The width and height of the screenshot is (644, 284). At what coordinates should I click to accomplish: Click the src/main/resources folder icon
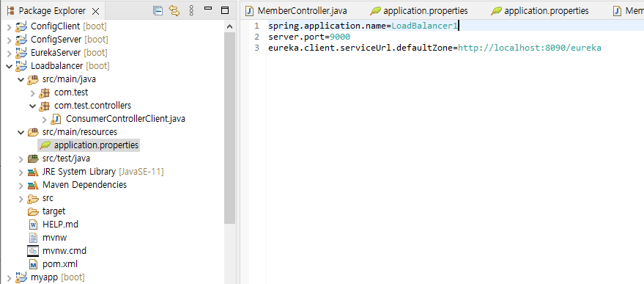click(33, 132)
